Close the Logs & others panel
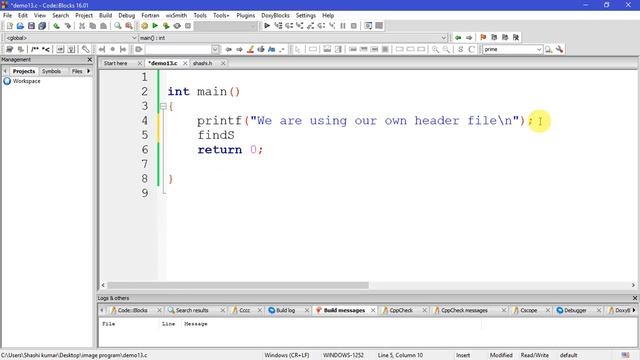This screenshot has width=640, height=360. coord(635,298)
